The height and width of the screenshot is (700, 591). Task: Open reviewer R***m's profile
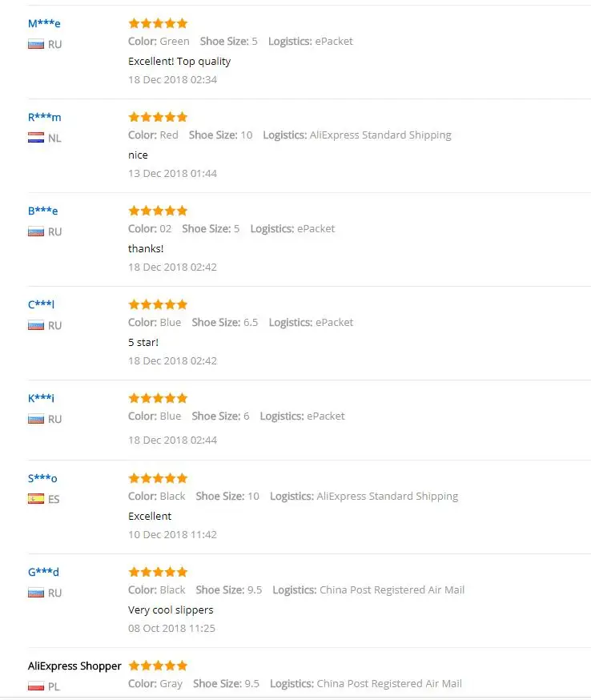[x=44, y=117]
